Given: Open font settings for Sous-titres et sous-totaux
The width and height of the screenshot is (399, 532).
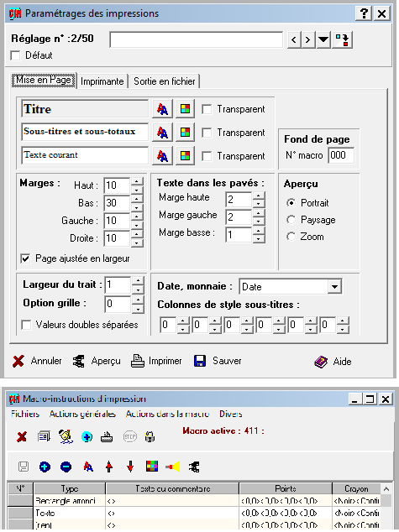Looking at the screenshot, I should 163,133.
